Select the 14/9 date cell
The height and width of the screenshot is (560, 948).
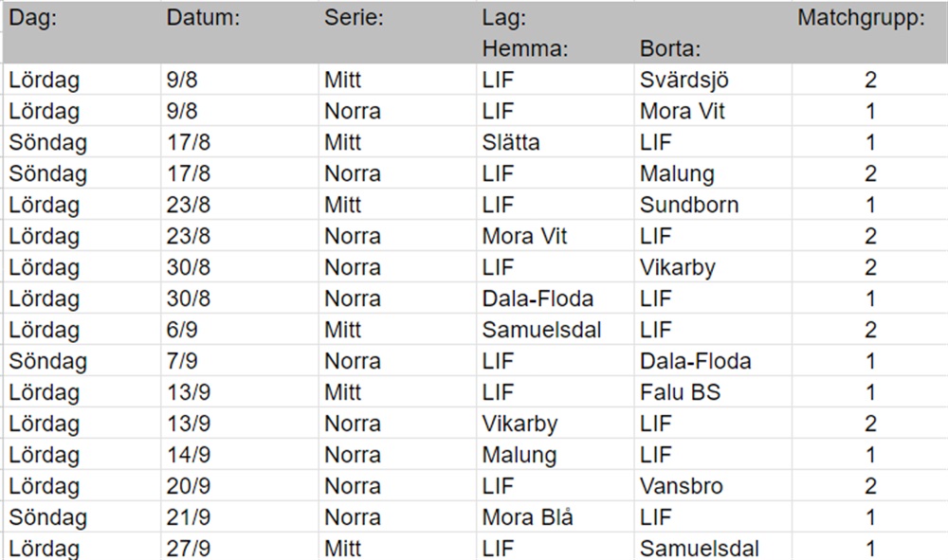240,455
